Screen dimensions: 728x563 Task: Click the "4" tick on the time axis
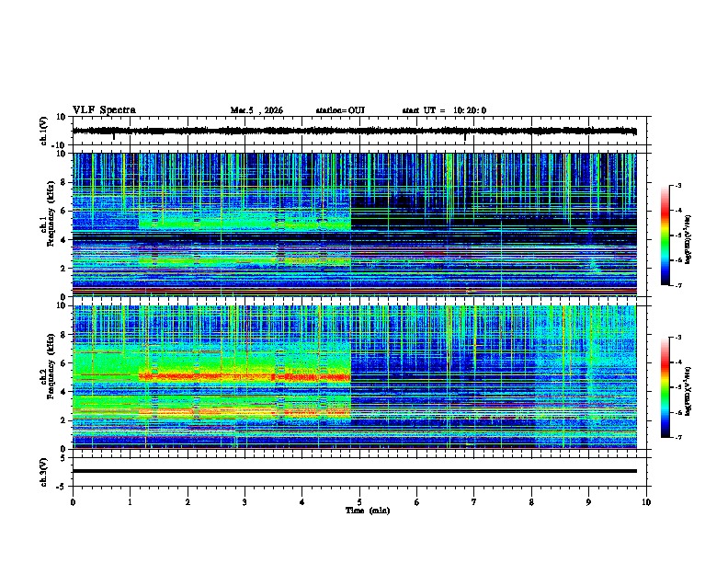coord(302,502)
